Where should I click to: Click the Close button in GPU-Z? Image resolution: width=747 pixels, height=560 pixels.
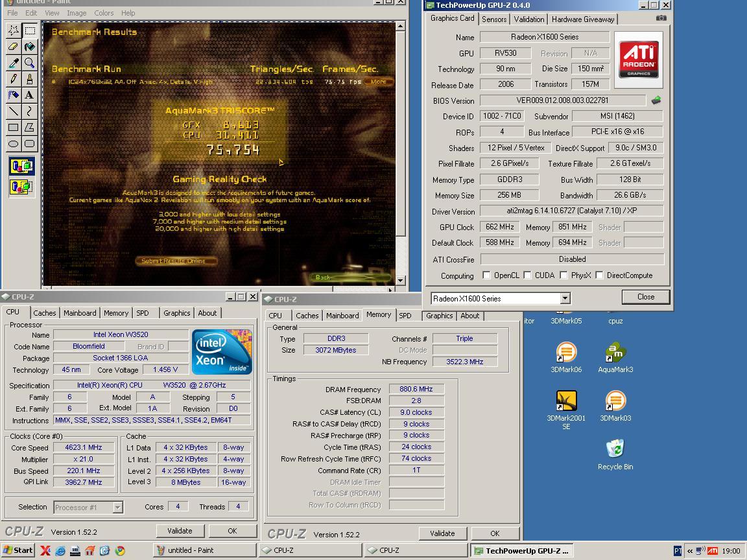[646, 297]
